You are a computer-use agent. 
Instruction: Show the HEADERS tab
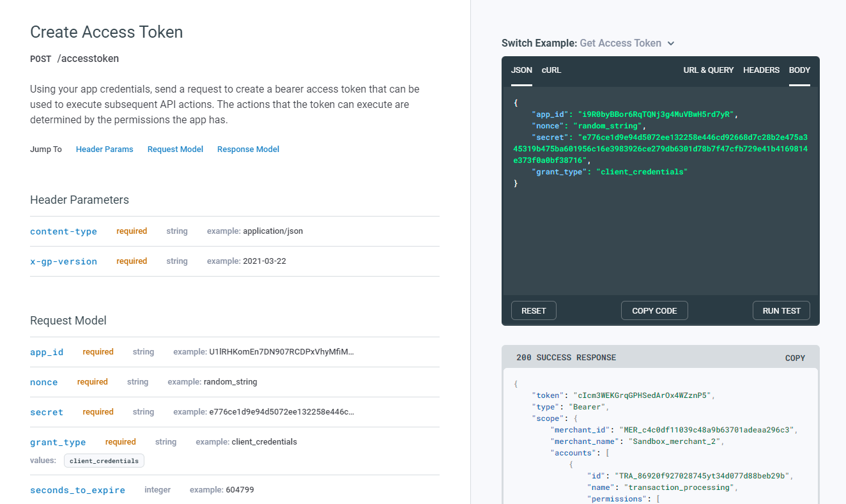click(x=761, y=70)
